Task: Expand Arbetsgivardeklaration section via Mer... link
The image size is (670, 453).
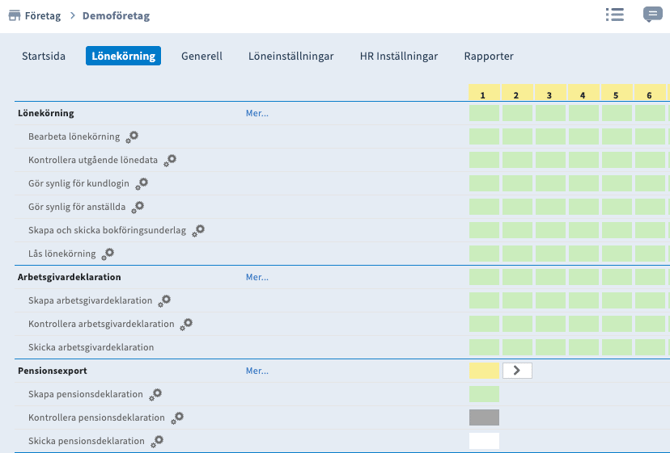Action: pyautogui.click(x=257, y=277)
